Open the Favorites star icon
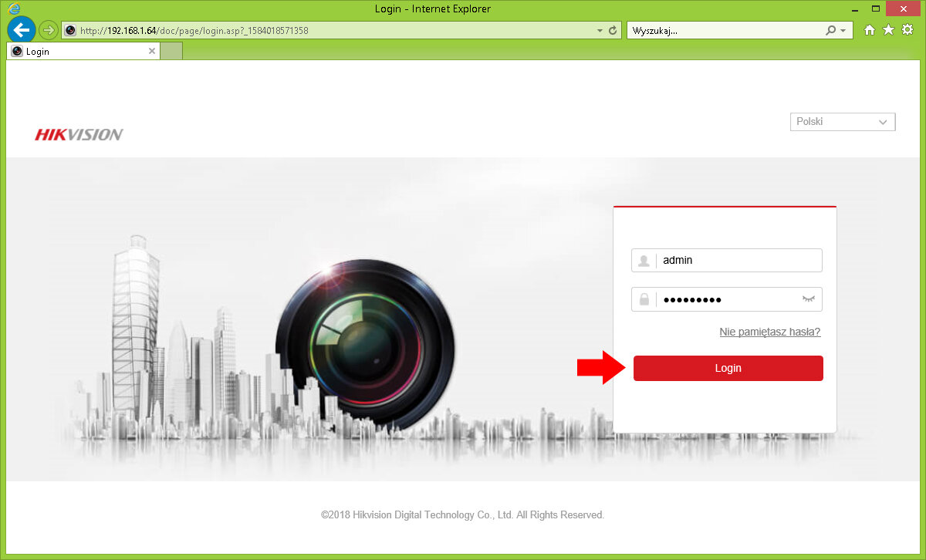Image resolution: width=926 pixels, height=560 pixels. pos(888,30)
